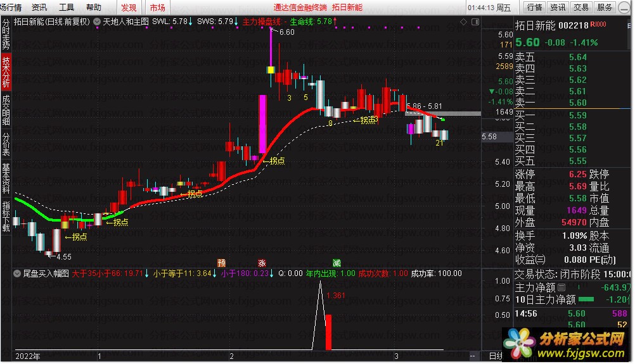Image resolution: width=635 pixels, height=364 pixels.
Task: Click the 减 event marker icon
Action: 337,263
